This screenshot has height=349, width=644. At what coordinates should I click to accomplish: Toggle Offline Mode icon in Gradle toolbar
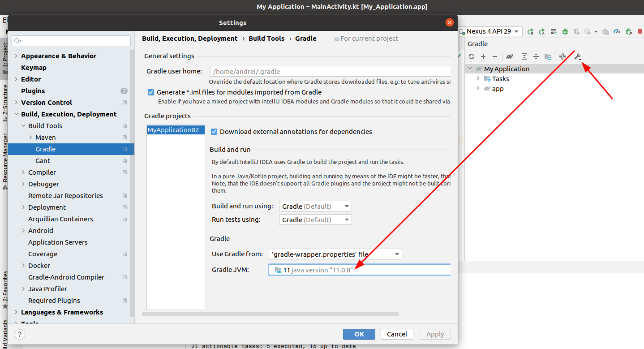562,56
